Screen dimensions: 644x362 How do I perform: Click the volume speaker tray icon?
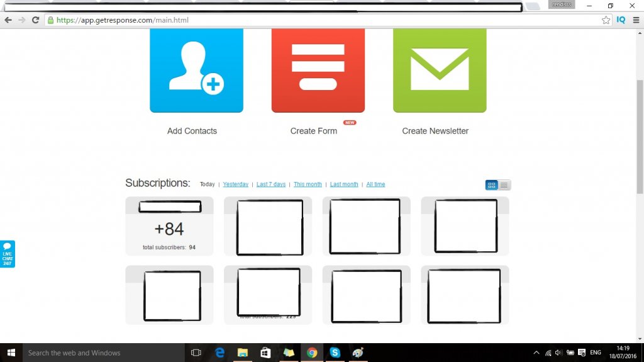[558, 353]
